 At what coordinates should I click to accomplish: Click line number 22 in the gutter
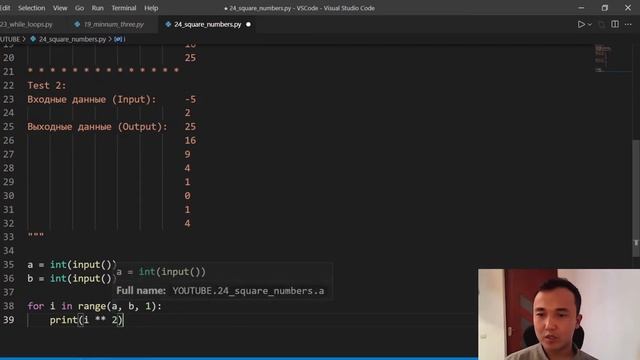coord(9,85)
